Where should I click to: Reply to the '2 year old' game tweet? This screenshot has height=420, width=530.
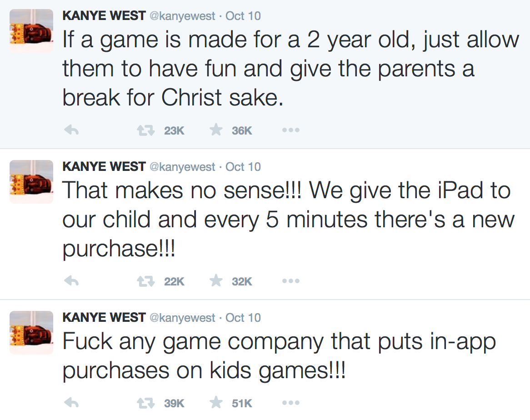(x=71, y=130)
